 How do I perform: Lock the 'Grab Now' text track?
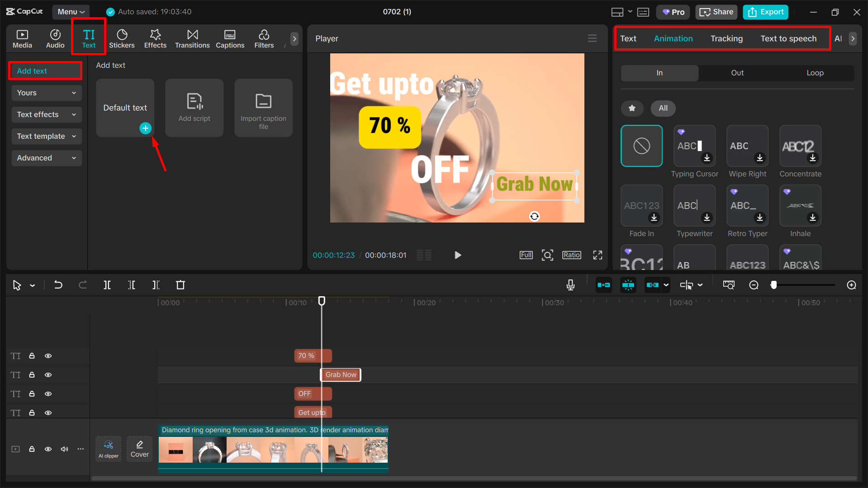(32, 374)
